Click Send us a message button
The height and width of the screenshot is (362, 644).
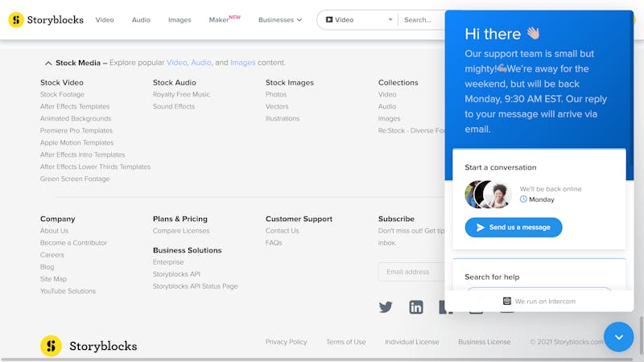[x=514, y=228]
